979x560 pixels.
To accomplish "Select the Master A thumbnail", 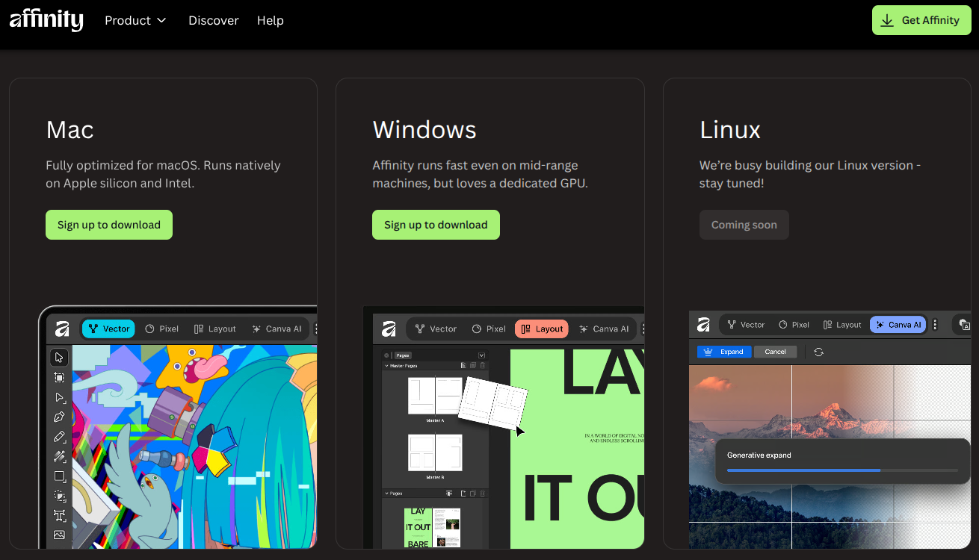I will pyautogui.click(x=435, y=396).
